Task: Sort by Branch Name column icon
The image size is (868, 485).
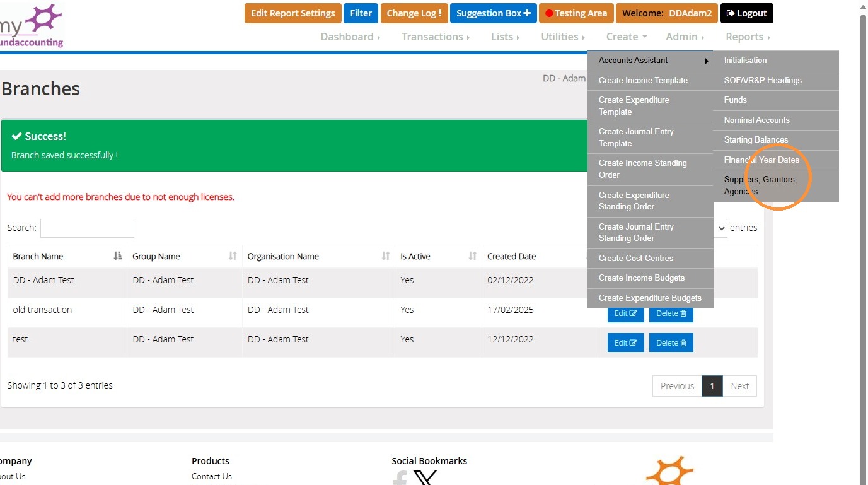Action: 118,256
